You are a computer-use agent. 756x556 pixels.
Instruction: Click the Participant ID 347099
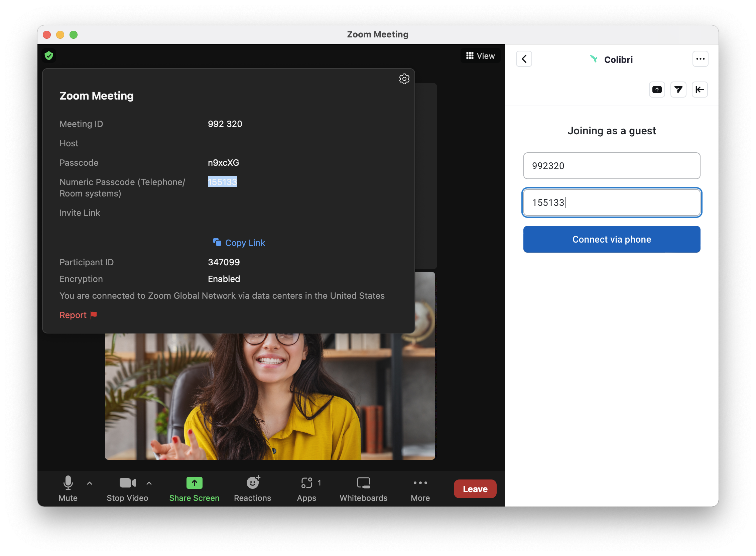224,262
